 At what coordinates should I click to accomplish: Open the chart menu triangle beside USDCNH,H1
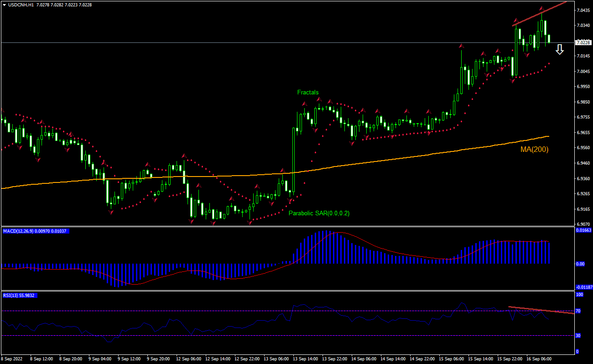pyautogui.click(x=4, y=5)
